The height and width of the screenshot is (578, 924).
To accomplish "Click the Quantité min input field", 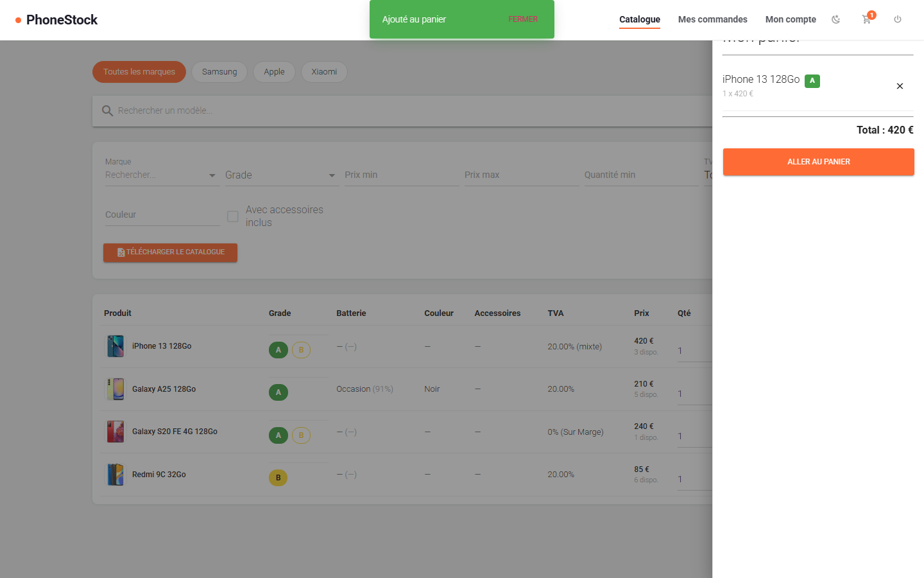I will tap(641, 175).
